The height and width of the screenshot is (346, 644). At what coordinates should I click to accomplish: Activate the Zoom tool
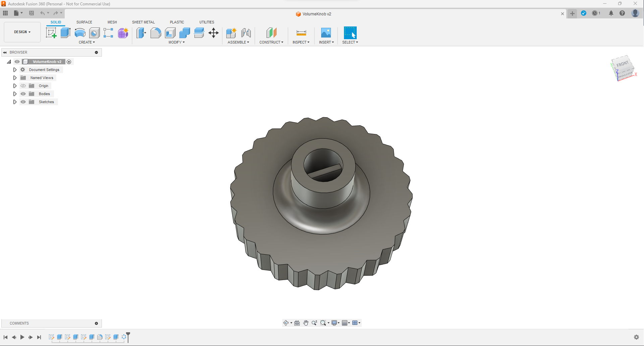(314, 323)
